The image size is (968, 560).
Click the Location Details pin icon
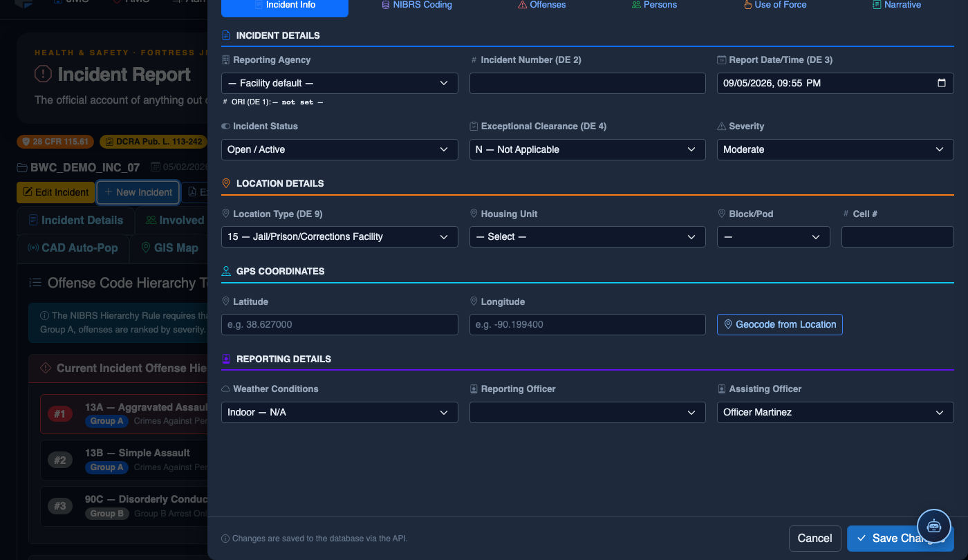[226, 183]
